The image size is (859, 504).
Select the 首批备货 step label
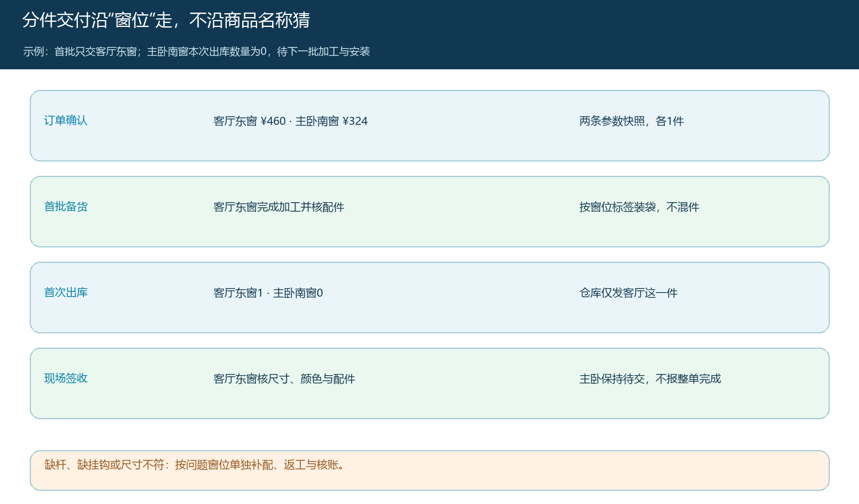66,207
